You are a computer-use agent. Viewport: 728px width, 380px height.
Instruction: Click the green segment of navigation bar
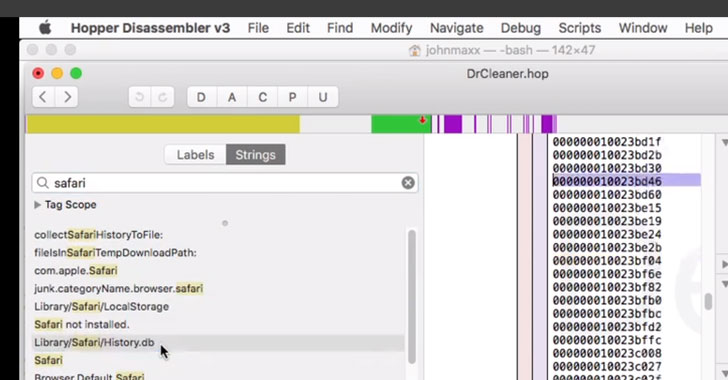(401, 124)
